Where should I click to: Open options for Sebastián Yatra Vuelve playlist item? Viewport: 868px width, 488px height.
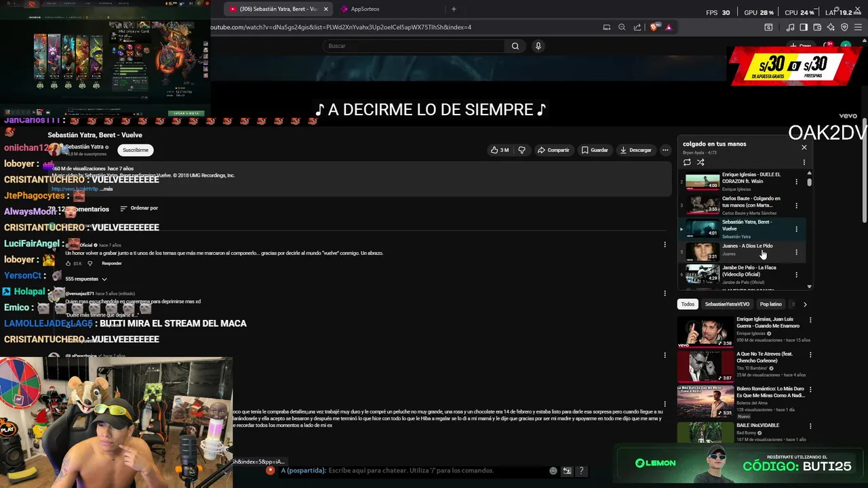click(x=797, y=229)
